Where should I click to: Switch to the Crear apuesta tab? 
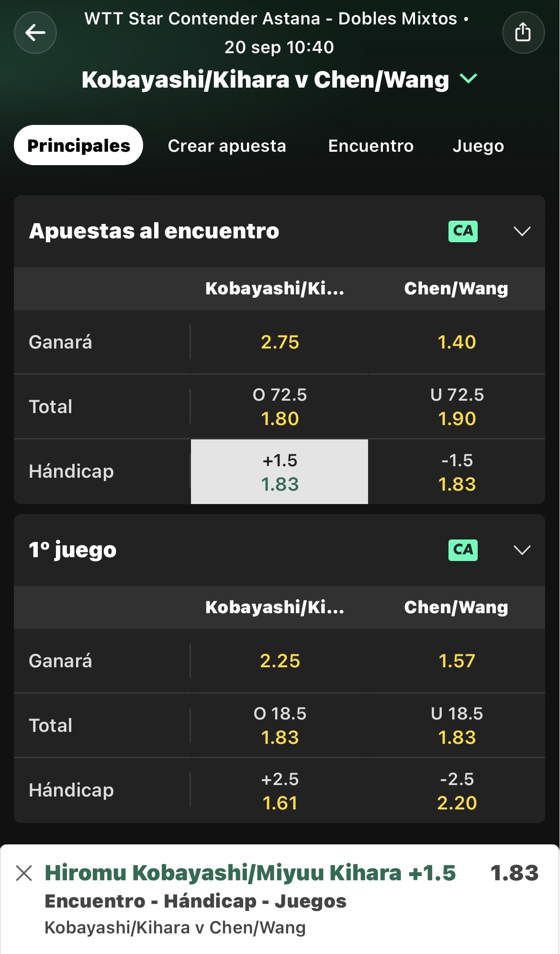pos(227,146)
